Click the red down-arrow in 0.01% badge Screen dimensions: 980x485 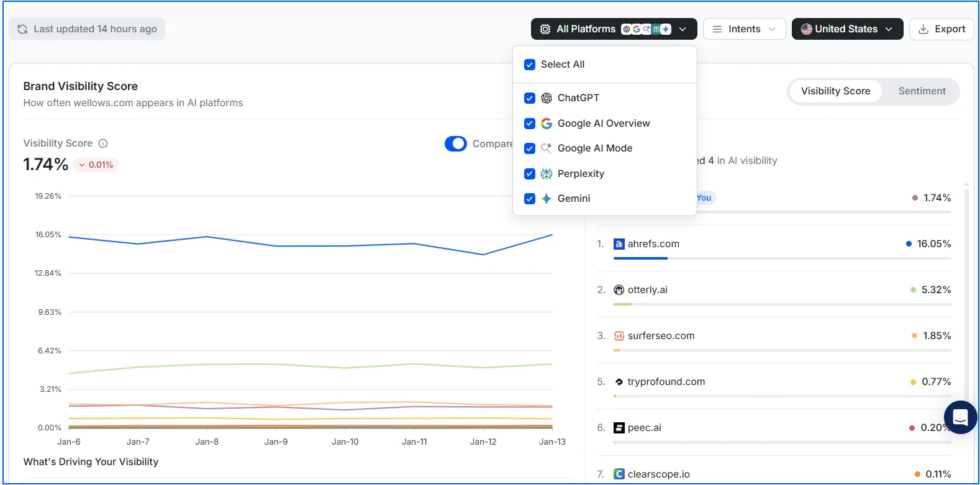pos(81,165)
